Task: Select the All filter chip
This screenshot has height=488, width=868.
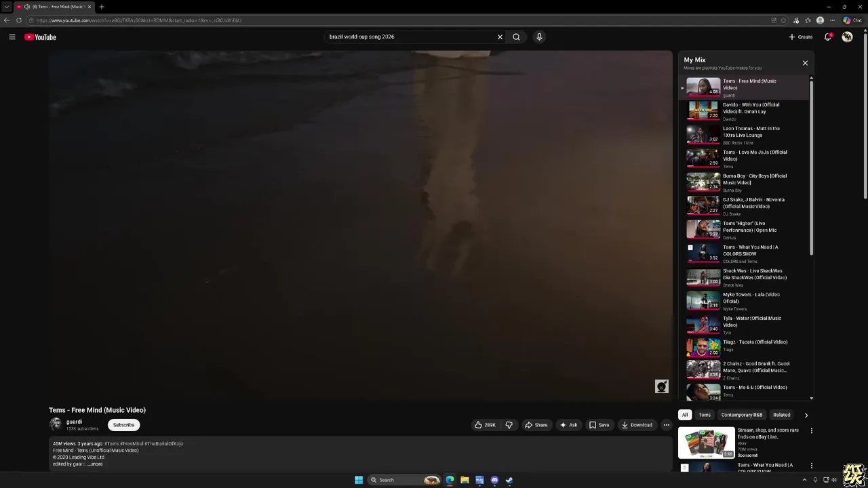Action: (x=685, y=415)
